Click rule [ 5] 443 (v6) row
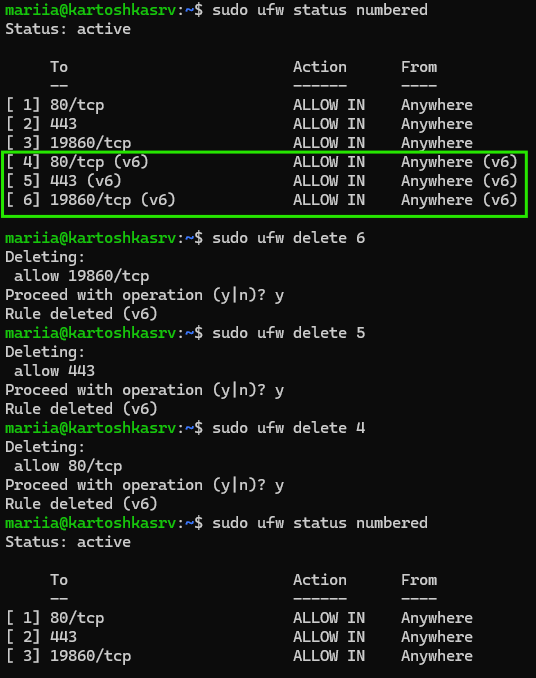The height and width of the screenshot is (678, 536). point(262,181)
